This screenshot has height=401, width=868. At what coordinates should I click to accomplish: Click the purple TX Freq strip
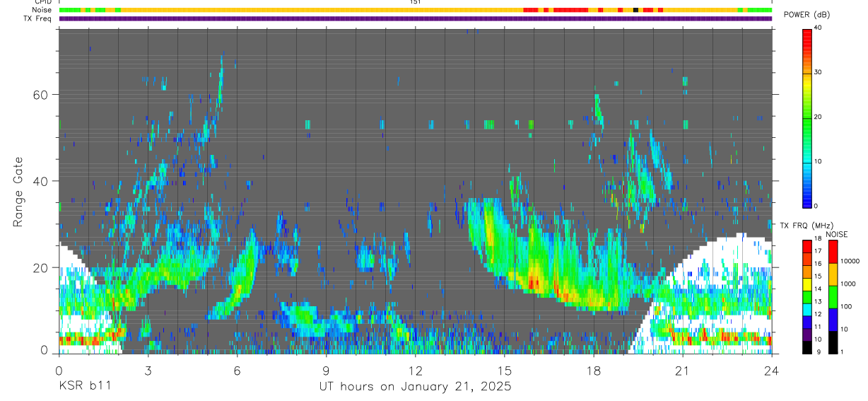[415, 18]
